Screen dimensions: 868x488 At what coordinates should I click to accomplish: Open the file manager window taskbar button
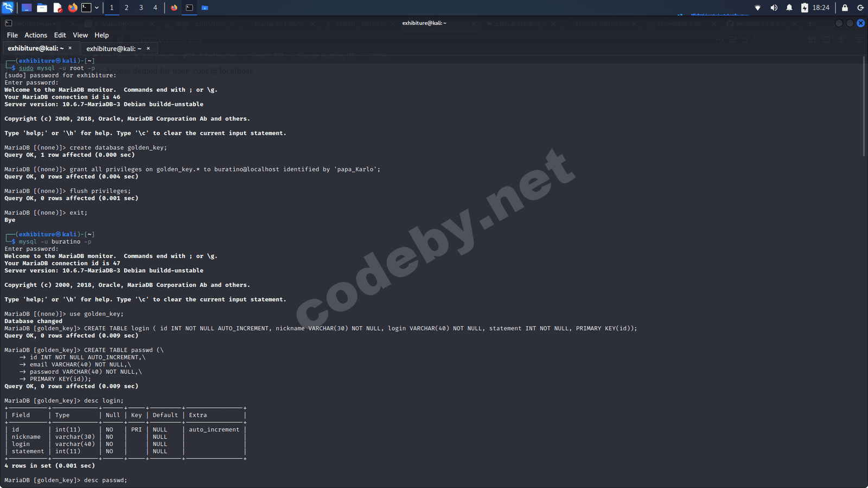[205, 8]
